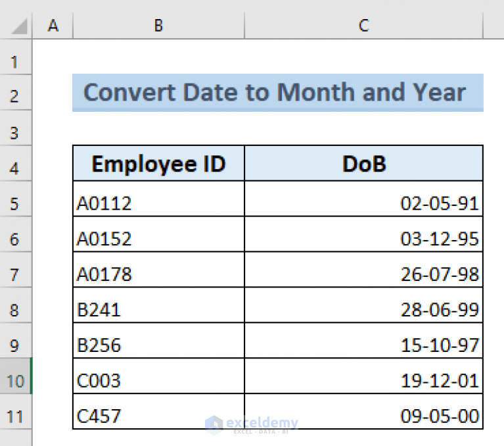The height and width of the screenshot is (446, 504).
Task: Click date cell 28-06-99
Action: tap(364, 305)
